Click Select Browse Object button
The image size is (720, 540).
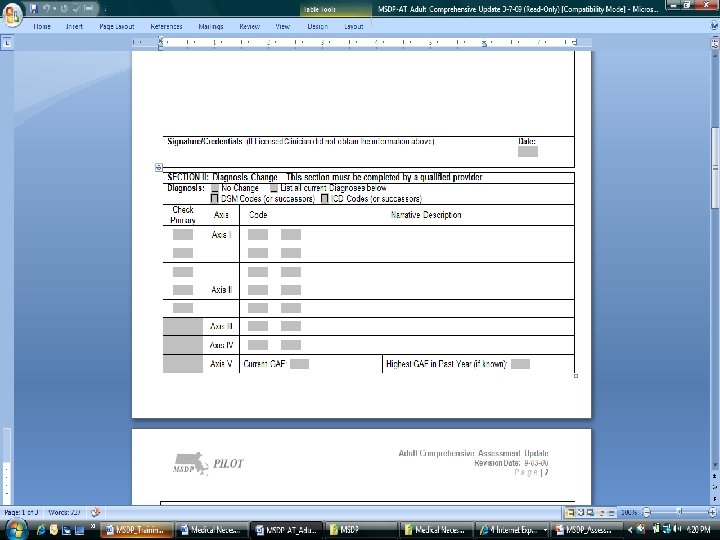[715, 487]
